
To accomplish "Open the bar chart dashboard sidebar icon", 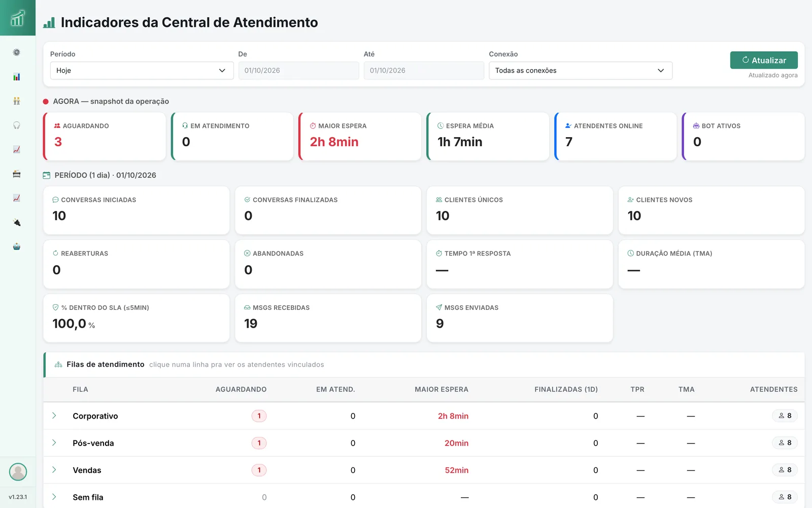I will pyautogui.click(x=17, y=77).
